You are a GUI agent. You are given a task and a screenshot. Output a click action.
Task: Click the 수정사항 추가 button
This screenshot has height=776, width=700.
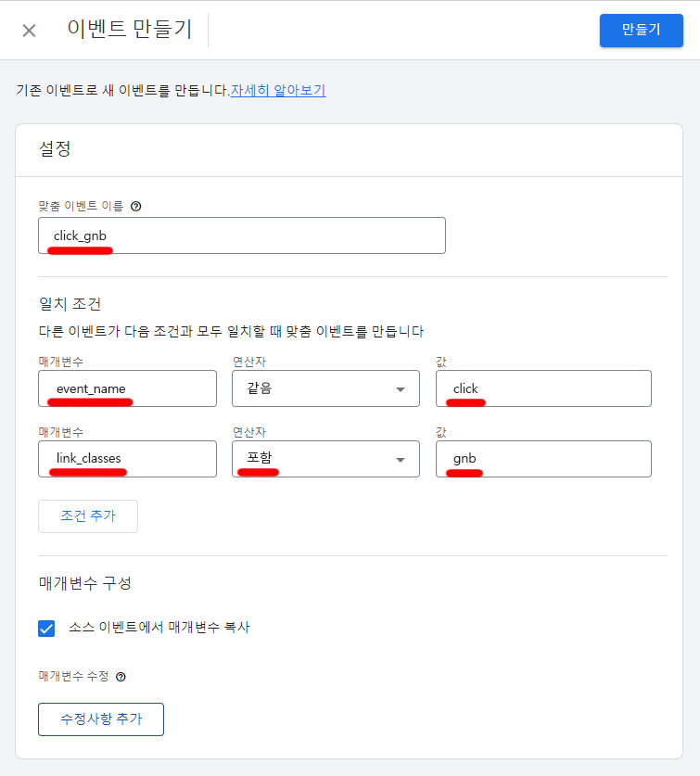(101, 719)
